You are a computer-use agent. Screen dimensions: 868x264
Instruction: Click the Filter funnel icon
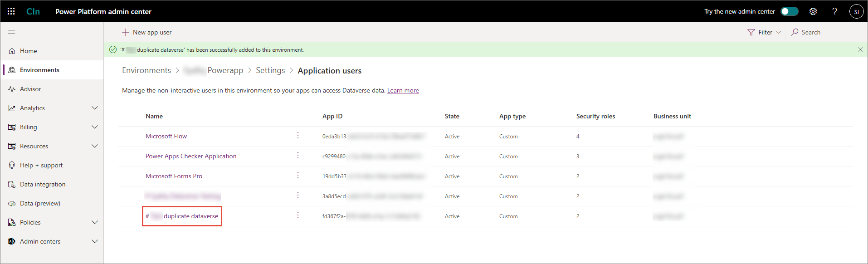pos(751,32)
